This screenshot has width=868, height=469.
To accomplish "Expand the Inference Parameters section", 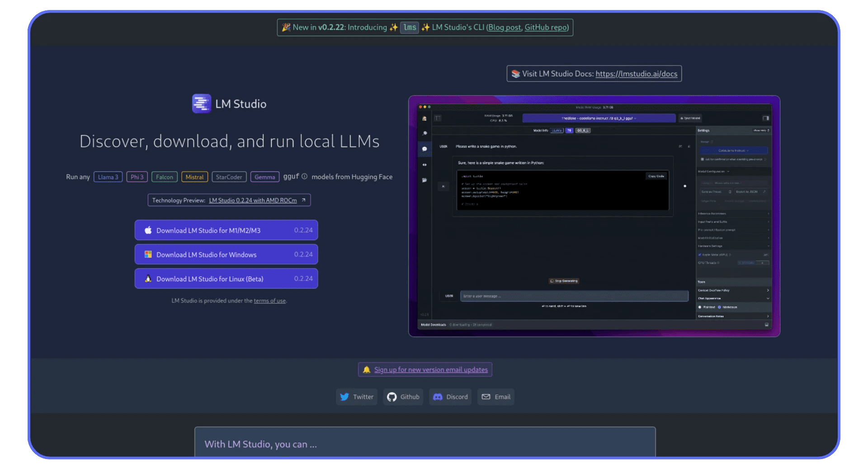I will [733, 213].
